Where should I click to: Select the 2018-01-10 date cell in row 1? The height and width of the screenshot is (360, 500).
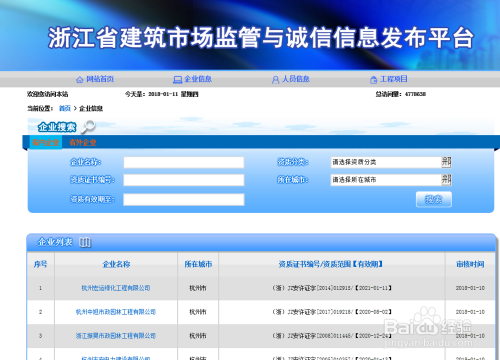[x=470, y=288]
